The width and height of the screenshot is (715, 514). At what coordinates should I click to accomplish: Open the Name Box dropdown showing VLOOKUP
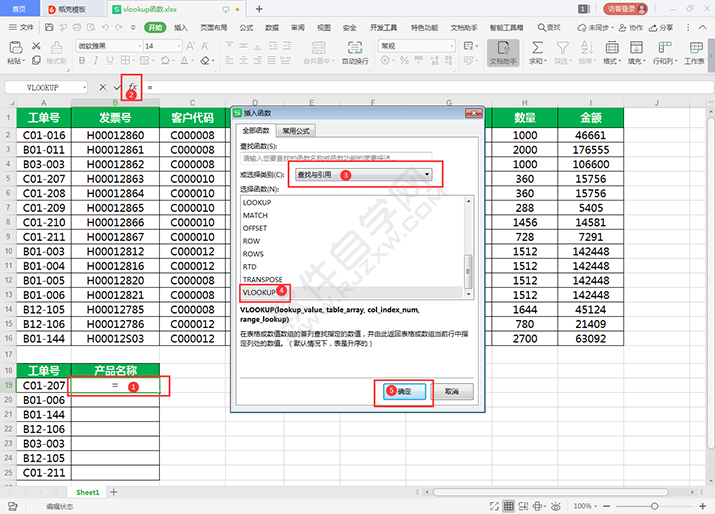point(84,87)
